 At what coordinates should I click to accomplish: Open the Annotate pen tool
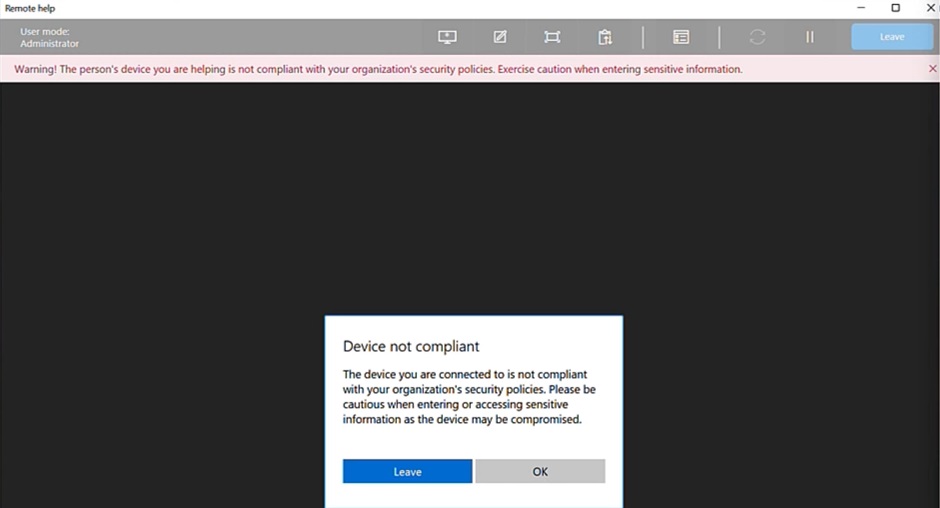500,37
